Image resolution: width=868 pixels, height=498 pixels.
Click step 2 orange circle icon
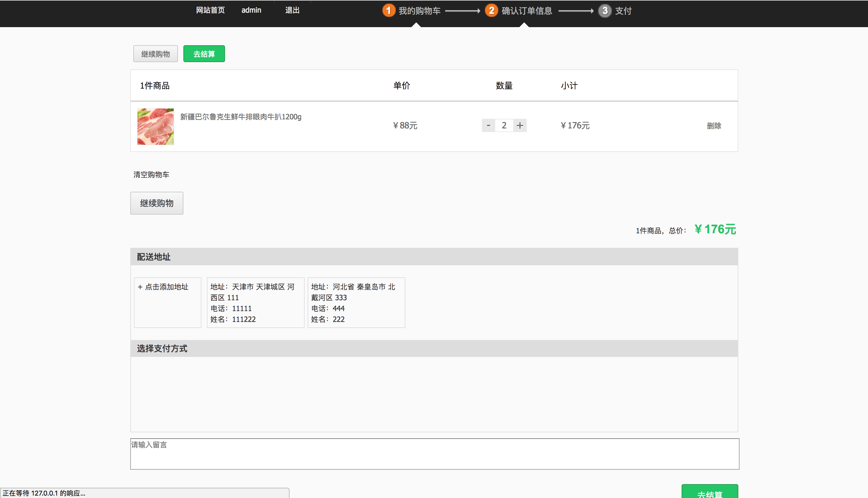491,11
